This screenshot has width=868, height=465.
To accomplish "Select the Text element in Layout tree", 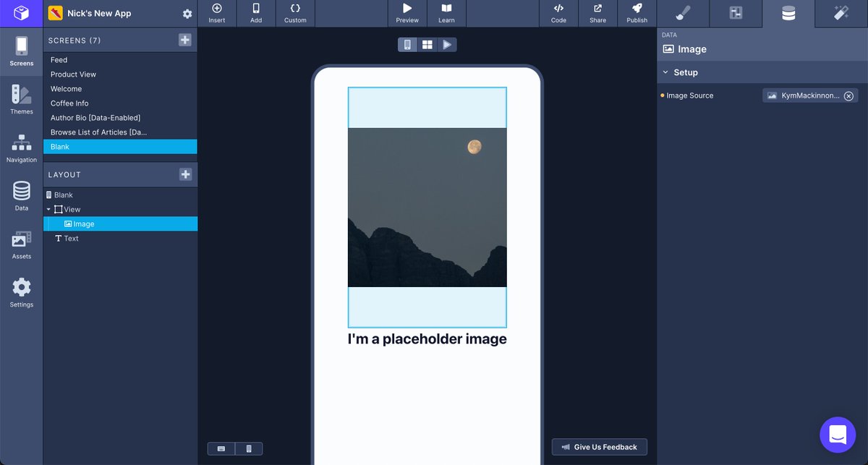I will coord(72,238).
